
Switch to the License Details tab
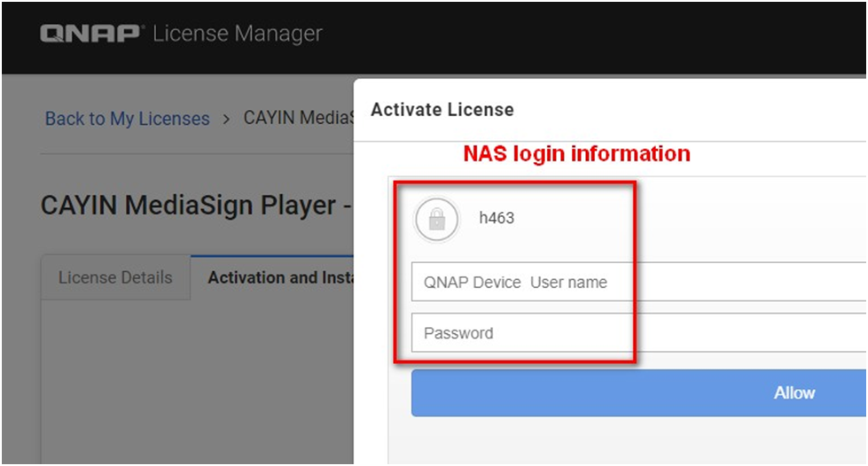tap(115, 278)
